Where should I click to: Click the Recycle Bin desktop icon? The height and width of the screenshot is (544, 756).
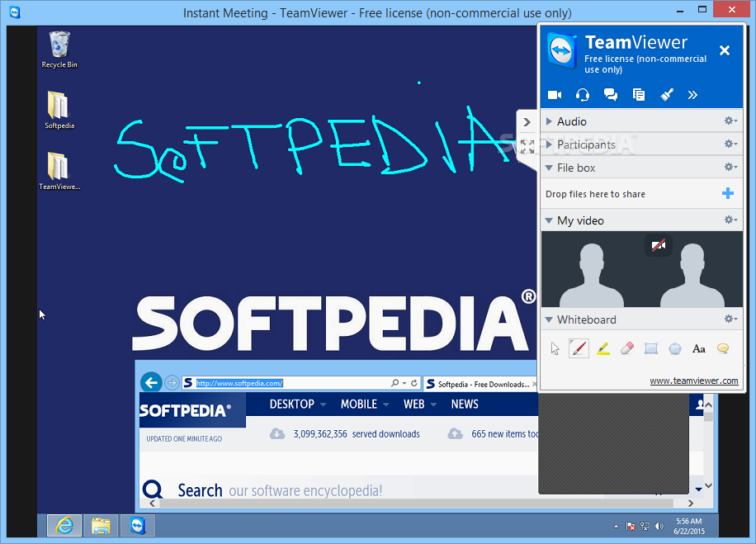(59, 50)
